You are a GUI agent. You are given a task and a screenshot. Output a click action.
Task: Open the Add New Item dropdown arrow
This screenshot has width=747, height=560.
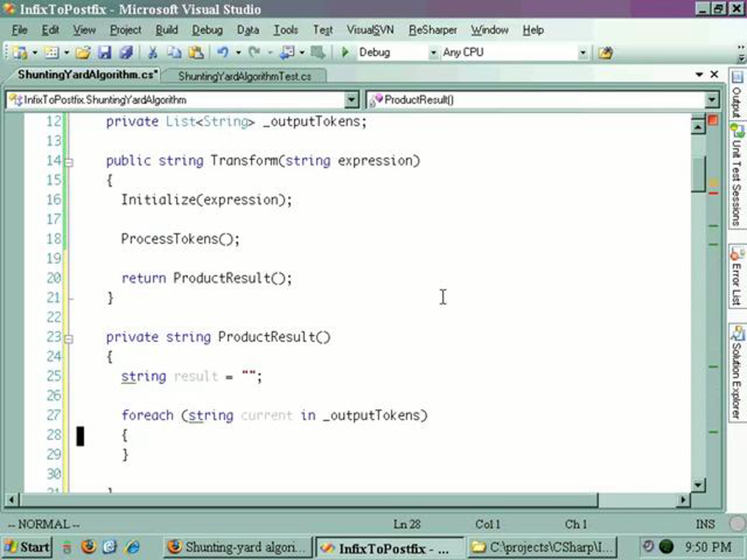(x=67, y=53)
